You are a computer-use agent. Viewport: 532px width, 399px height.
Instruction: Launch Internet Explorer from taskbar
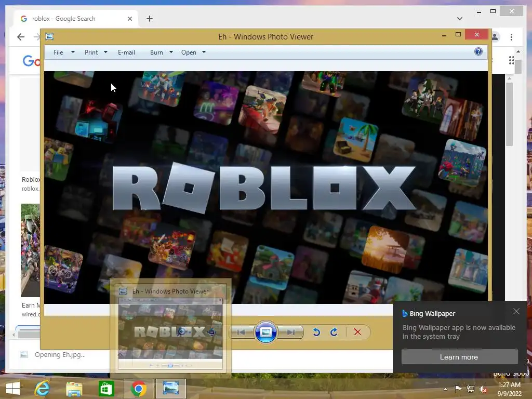point(42,389)
